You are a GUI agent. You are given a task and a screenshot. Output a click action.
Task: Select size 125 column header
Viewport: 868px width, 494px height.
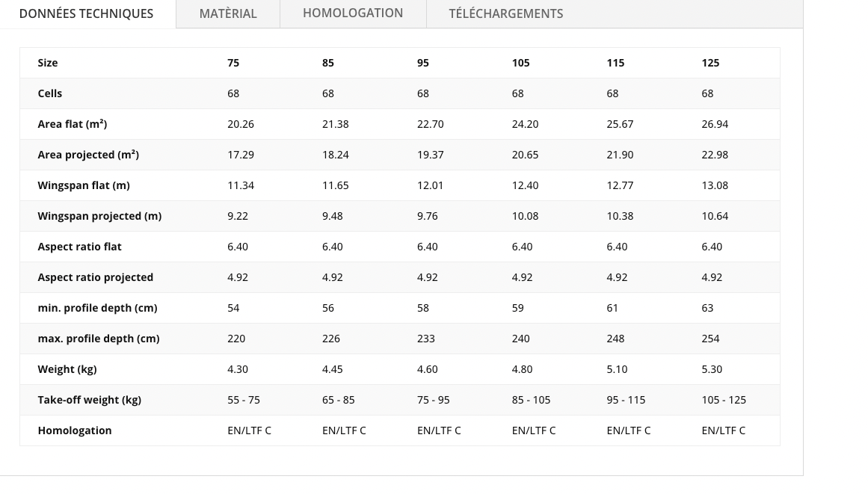(x=710, y=63)
